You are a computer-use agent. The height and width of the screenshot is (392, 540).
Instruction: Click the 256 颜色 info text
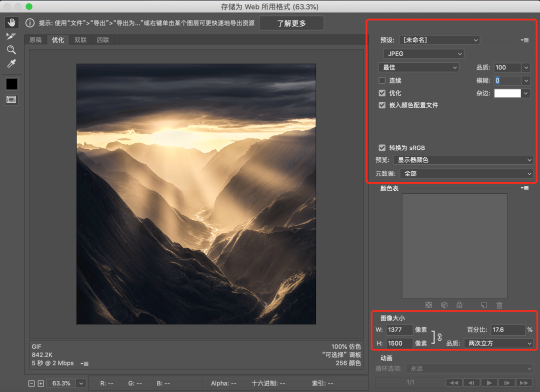pos(348,363)
